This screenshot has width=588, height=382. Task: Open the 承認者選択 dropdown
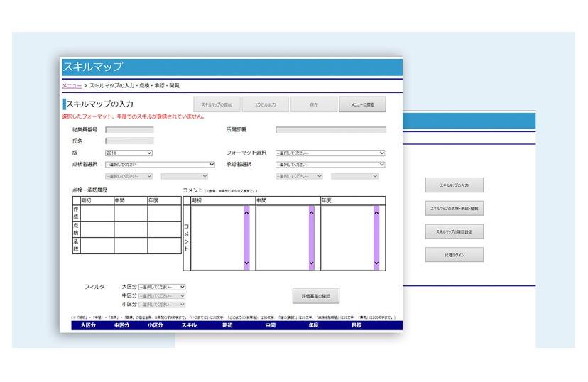click(330, 164)
